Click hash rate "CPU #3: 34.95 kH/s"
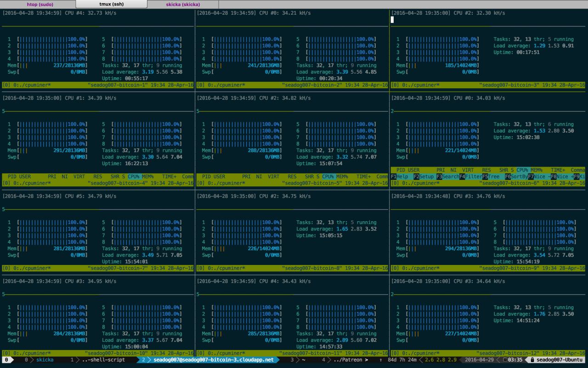 coord(90,281)
